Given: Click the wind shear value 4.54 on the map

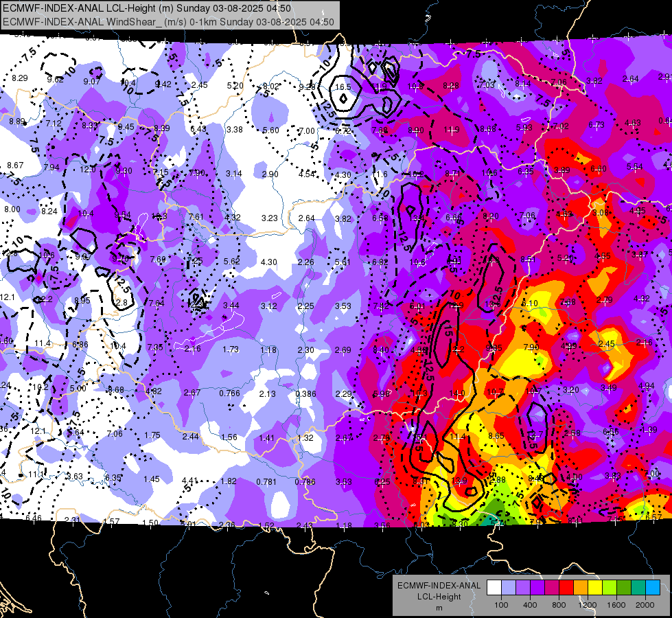Looking at the screenshot, I should pyautogui.click(x=307, y=174).
